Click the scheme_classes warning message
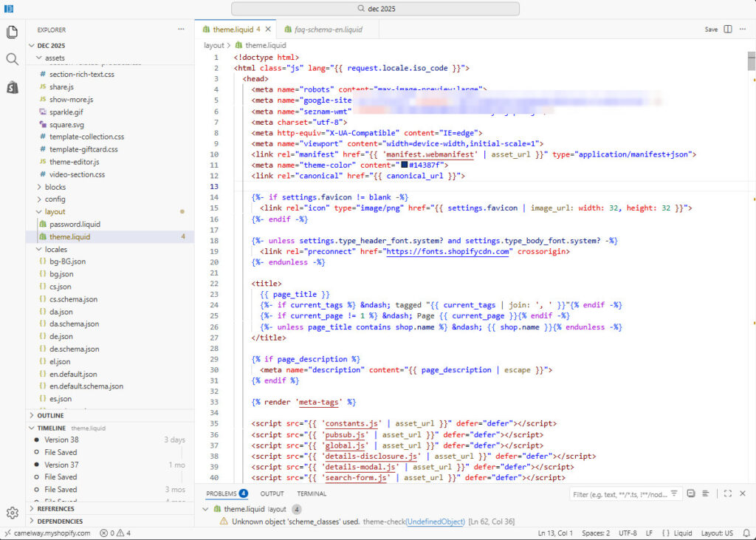 (295, 522)
